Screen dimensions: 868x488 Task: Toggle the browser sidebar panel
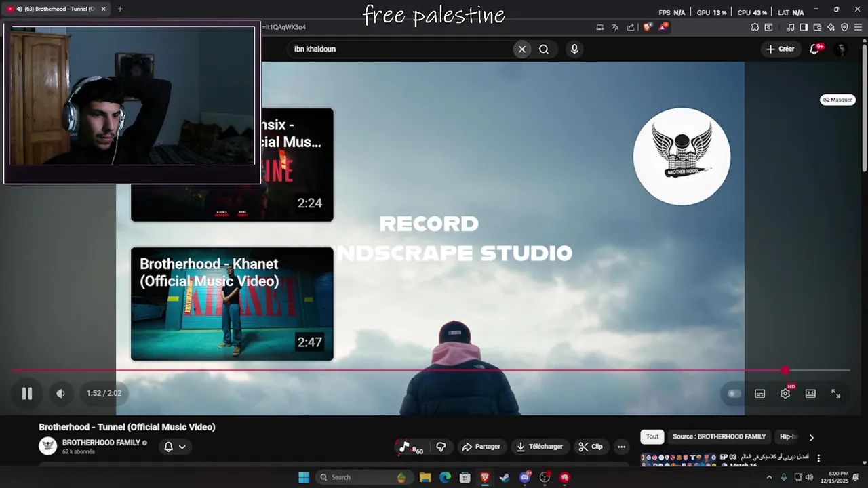[x=804, y=27]
